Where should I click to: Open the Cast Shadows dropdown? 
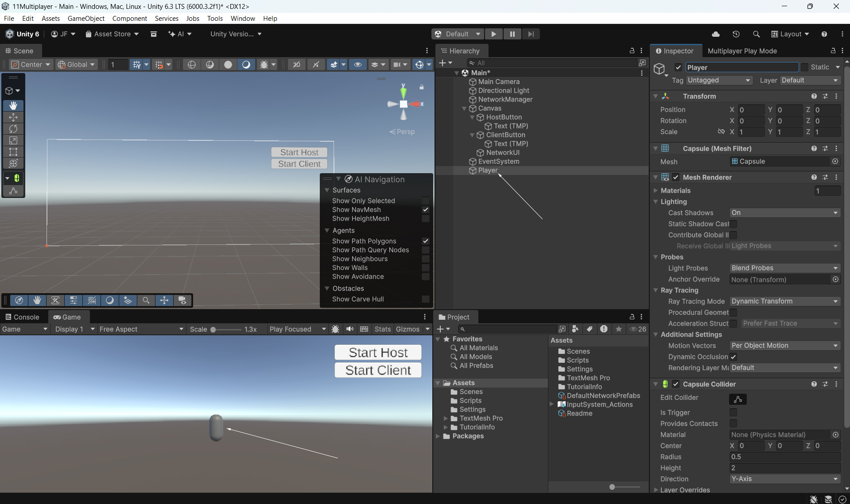pos(784,213)
